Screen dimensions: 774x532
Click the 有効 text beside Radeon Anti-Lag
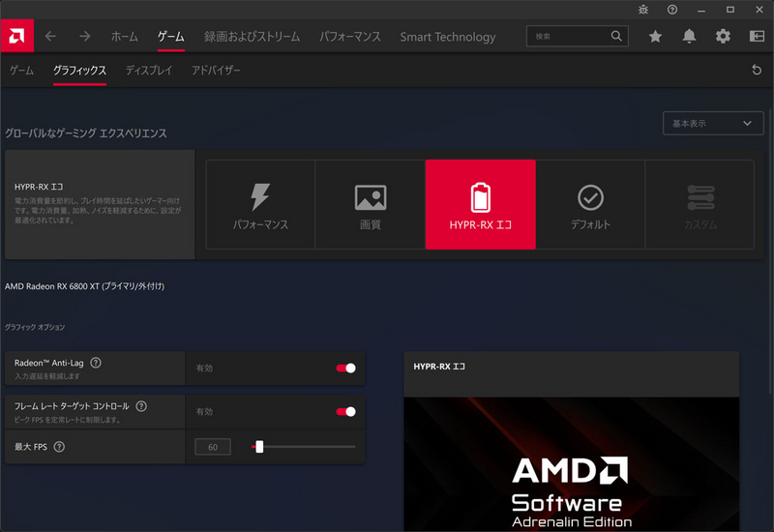click(204, 369)
